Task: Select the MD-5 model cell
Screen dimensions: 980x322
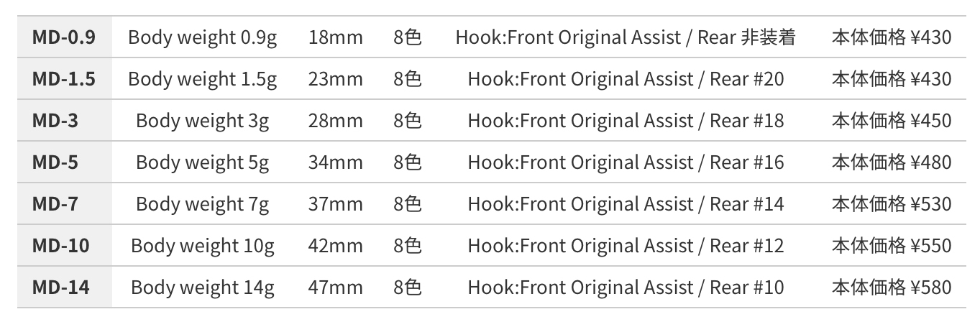Action: 55,162
